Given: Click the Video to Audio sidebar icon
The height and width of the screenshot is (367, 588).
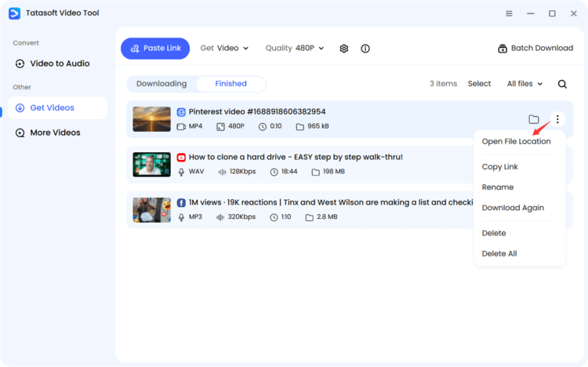Looking at the screenshot, I should click(20, 64).
